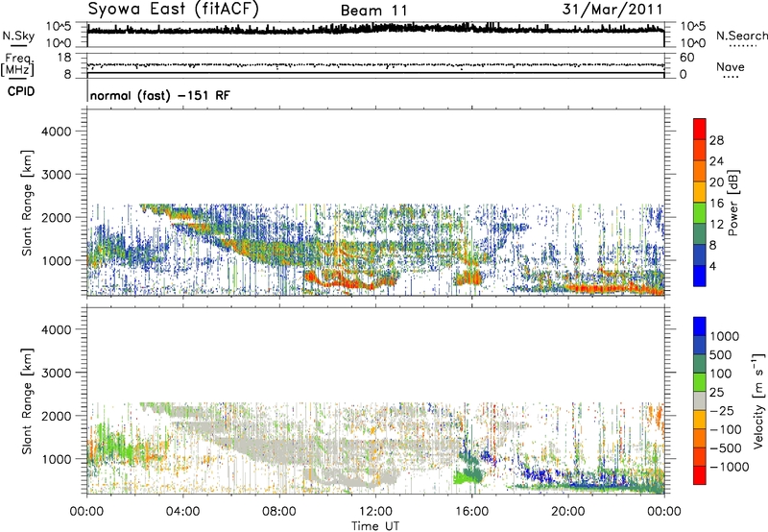Image resolution: width=768 pixels, height=532 pixels.
Task: Select the '3000' range tick in Power panel
Action: [57, 175]
